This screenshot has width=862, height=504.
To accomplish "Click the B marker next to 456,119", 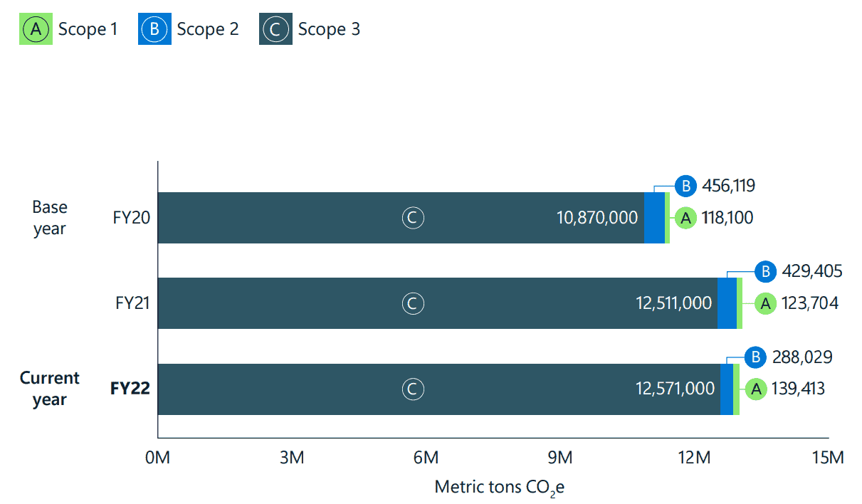I will (685, 187).
